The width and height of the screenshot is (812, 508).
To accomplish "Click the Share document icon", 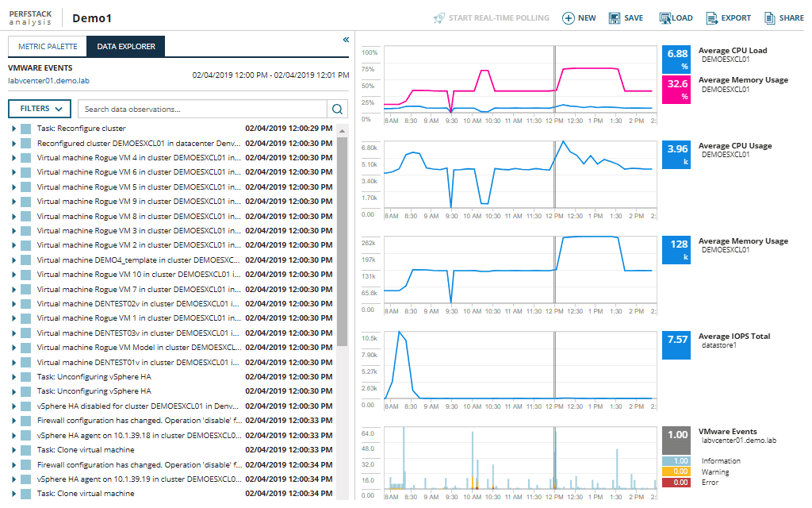I will (x=769, y=18).
